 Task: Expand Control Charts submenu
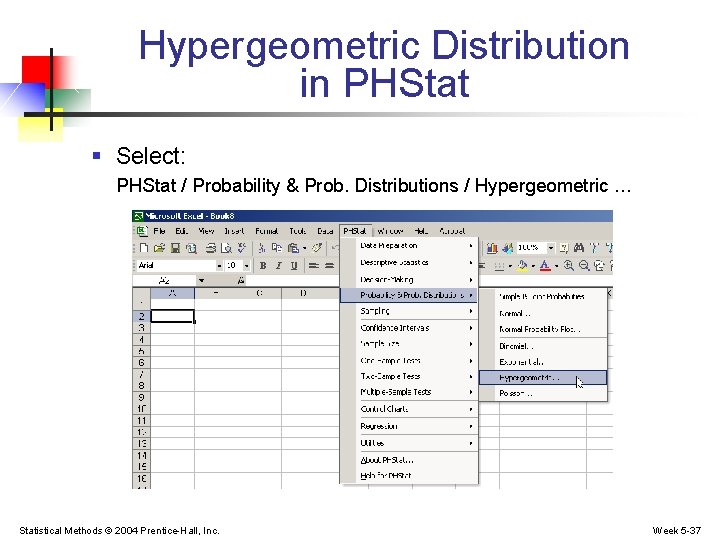pyautogui.click(x=409, y=409)
